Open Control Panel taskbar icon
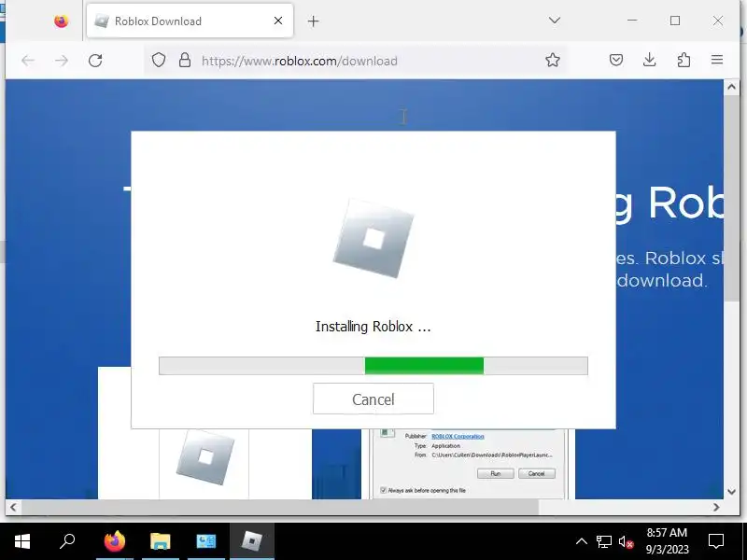The height and width of the screenshot is (560, 747). click(206, 541)
